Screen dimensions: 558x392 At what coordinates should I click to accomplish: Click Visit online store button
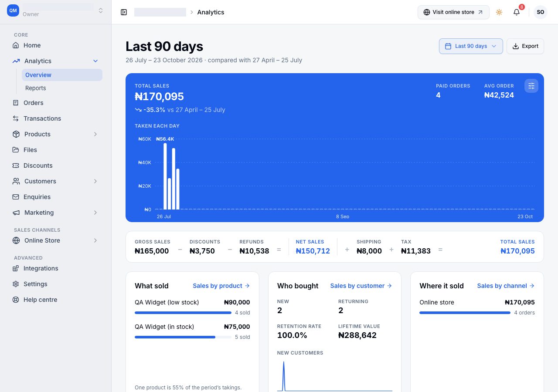[453, 12]
